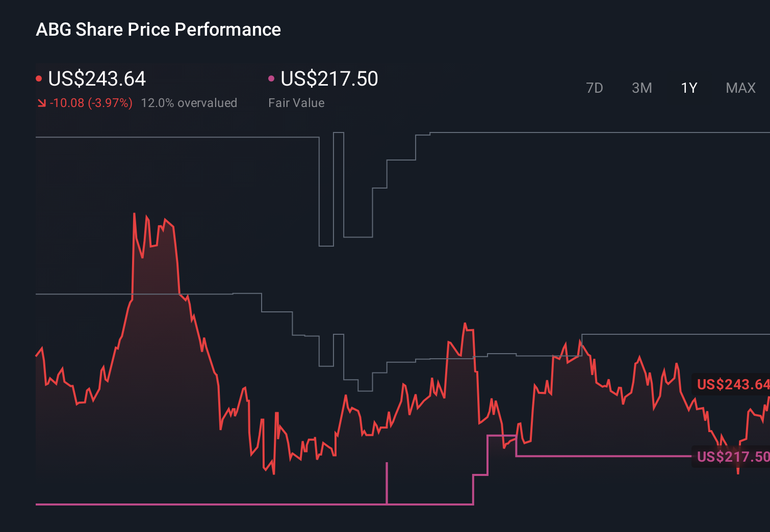Select the 3M time range button
This screenshot has height=532, width=770.
pos(641,88)
